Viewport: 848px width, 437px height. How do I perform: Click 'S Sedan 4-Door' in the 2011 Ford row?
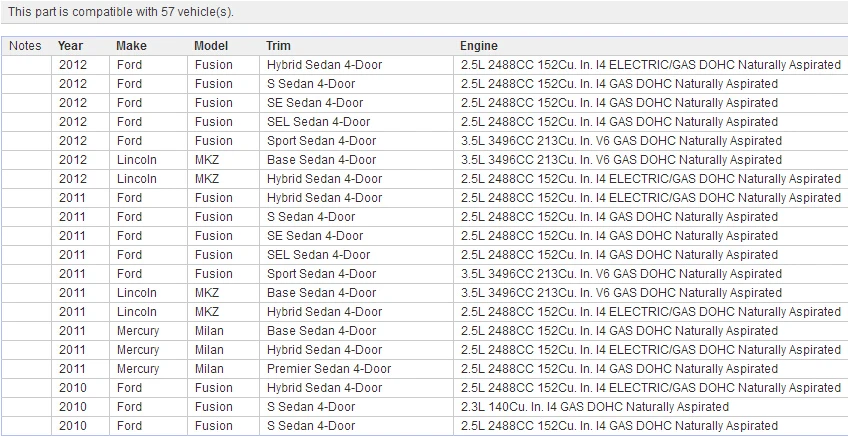(311, 217)
